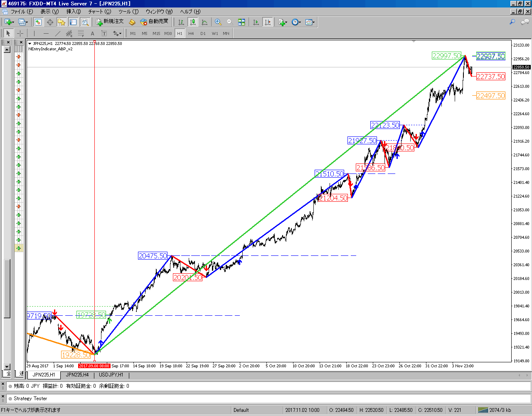Open MetaEditor with the yellow book icon

tap(132, 22)
